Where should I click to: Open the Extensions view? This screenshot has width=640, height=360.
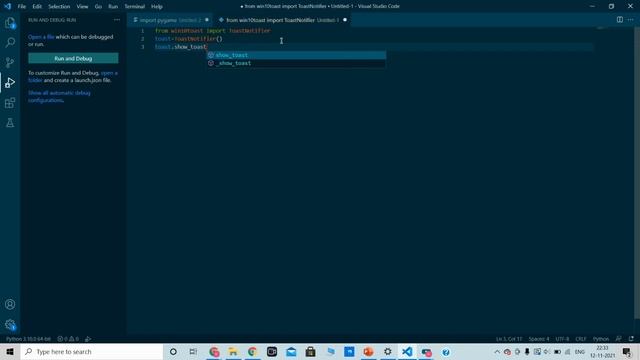point(10,103)
